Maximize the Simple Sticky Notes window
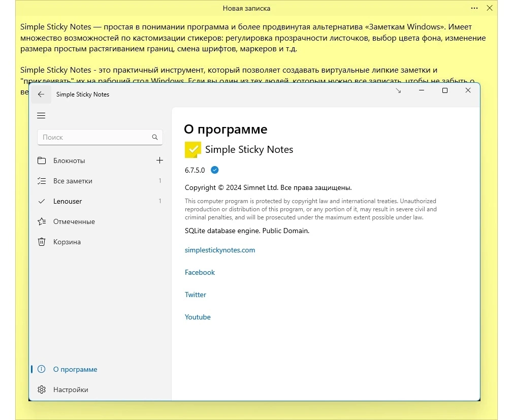513x420 pixels. [444, 90]
